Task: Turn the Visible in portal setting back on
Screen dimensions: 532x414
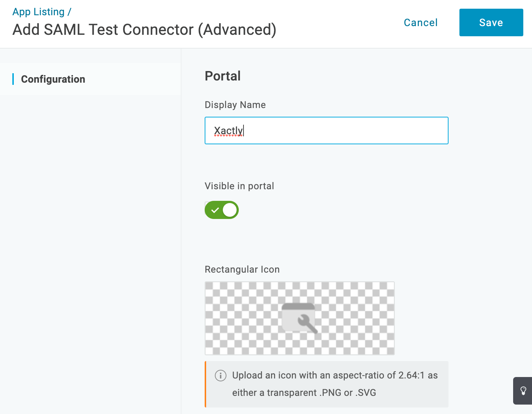Action: tap(221, 210)
